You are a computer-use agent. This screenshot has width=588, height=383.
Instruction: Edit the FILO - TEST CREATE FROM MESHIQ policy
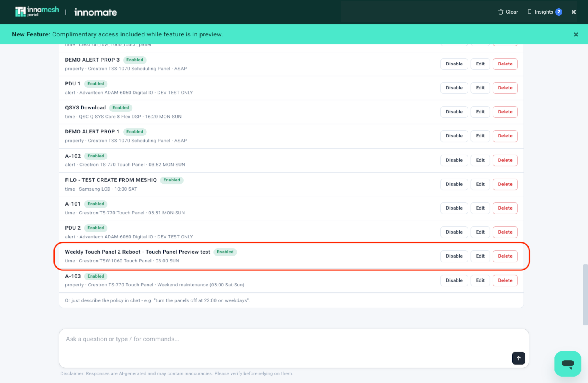tap(480, 184)
